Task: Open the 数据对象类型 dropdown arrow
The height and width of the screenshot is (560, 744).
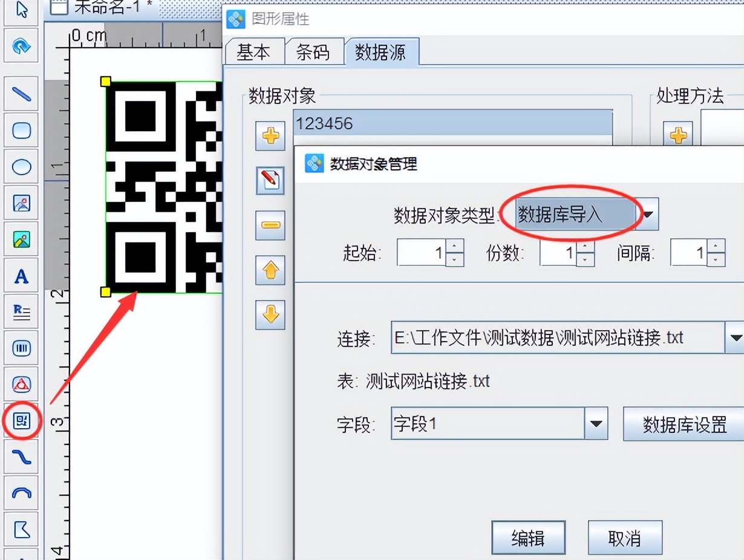Action: tap(648, 215)
